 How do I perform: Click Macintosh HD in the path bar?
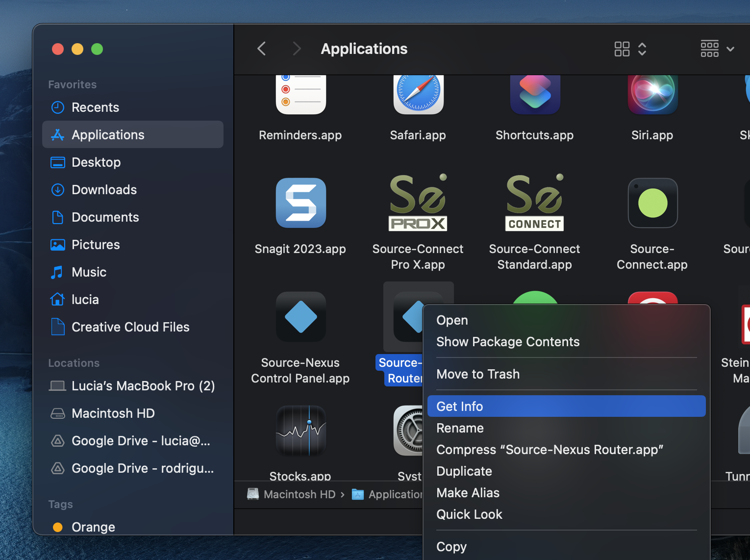point(299,494)
